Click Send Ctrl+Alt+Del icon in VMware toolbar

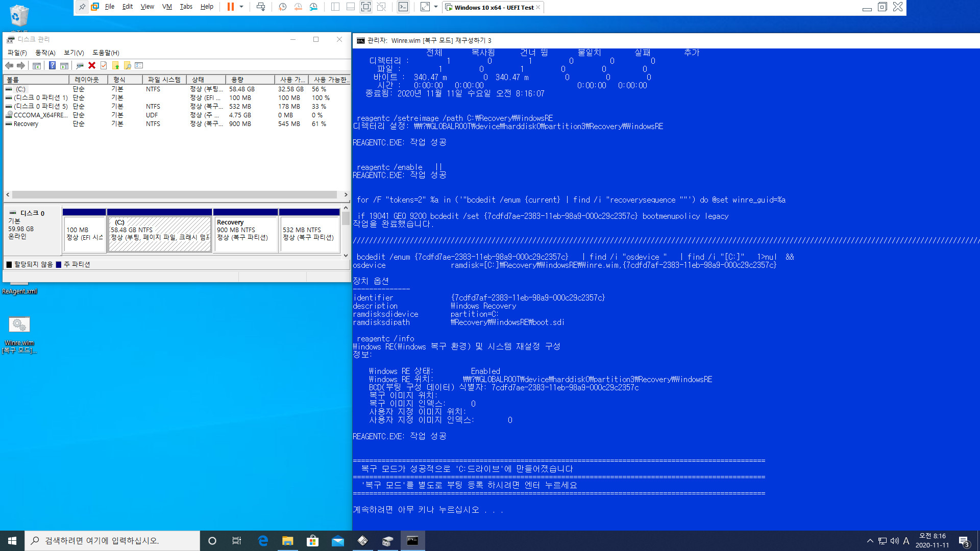261,7
